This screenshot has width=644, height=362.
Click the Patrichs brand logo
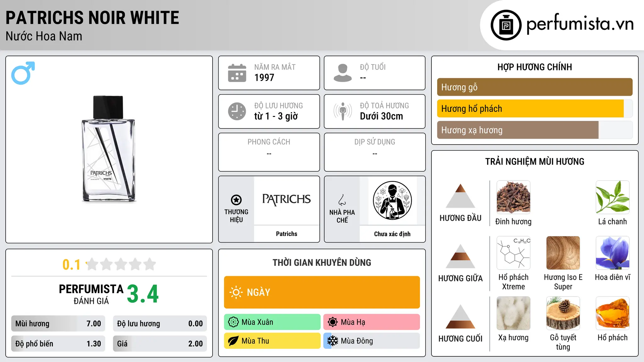pos(286,199)
